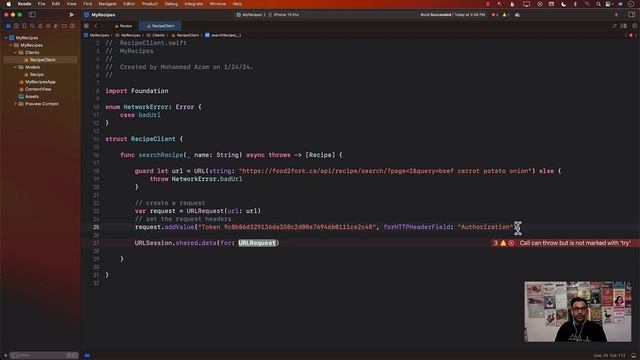Click the line 25 number gutter

96,227
